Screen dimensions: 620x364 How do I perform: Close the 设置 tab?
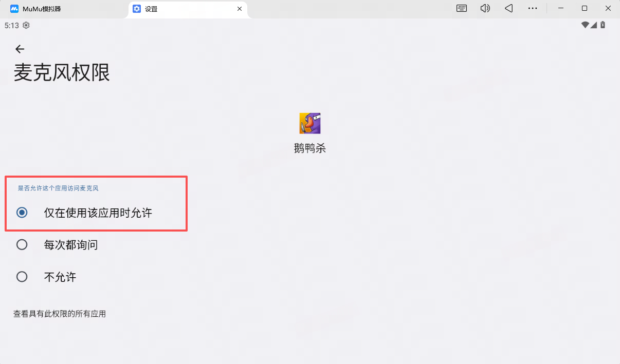pos(239,9)
